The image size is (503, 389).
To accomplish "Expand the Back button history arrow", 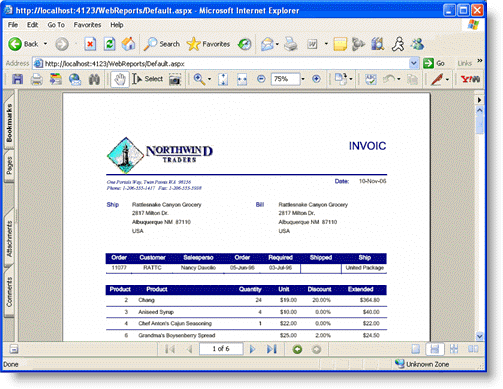I will pyautogui.click(x=45, y=44).
